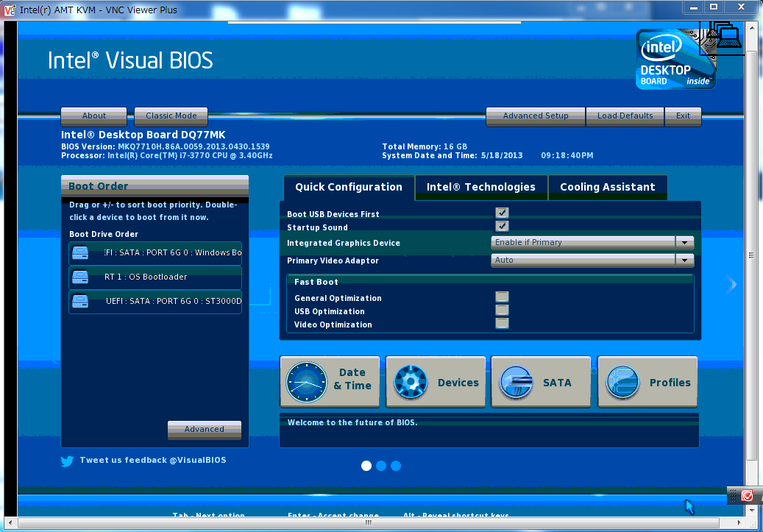Viewport: 763px width, 532px height.
Task: Uncheck the Startup Sound checkbox
Action: coord(502,226)
